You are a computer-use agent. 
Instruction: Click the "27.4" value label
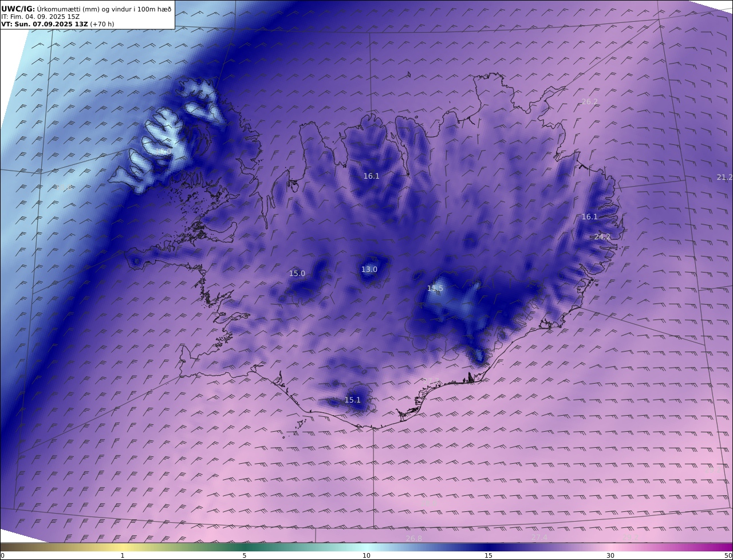click(x=539, y=538)
